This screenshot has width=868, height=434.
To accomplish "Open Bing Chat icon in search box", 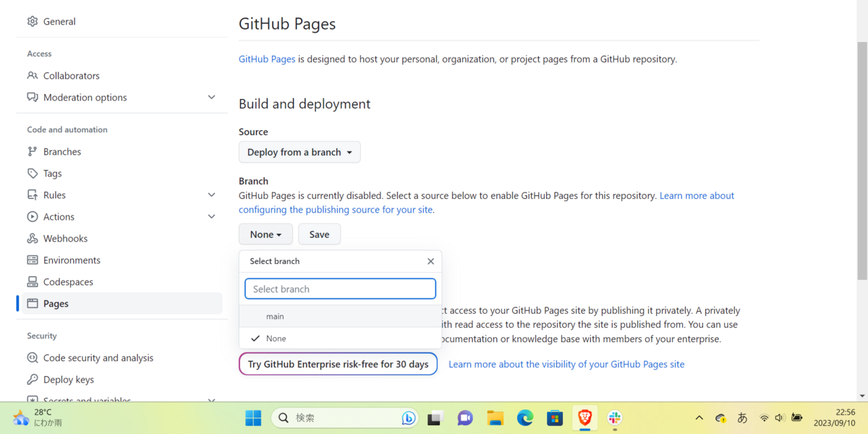I will (x=408, y=418).
